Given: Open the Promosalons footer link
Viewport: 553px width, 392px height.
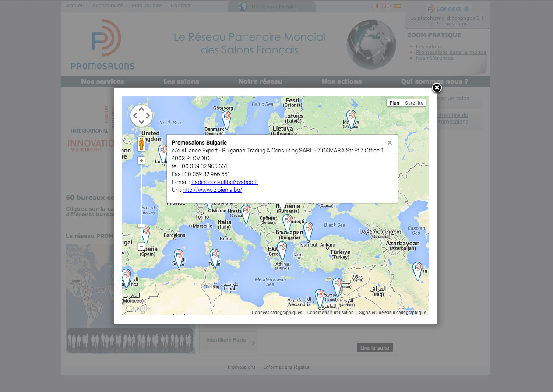Looking at the screenshot, I should coord(241,367).
